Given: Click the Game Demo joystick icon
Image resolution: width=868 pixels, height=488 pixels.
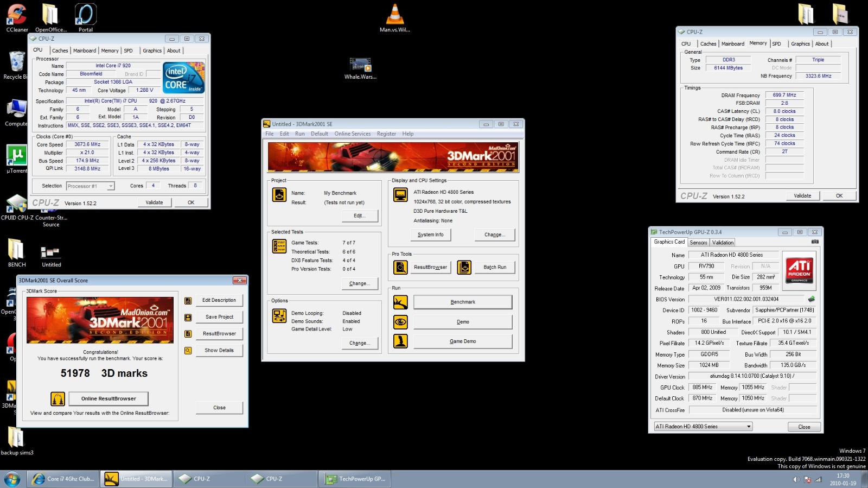Looking at the screenshot, I should click(x=400, y=341).
